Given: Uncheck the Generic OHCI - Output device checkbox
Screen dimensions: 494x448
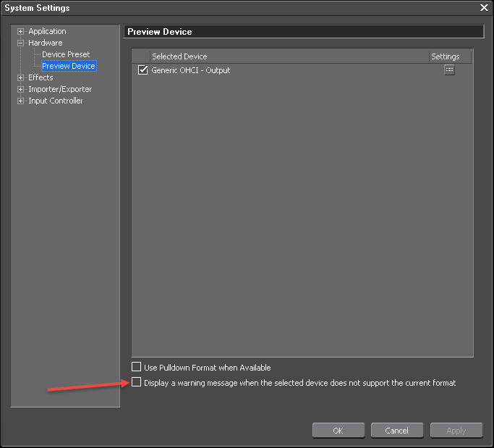Looking at the screenshot, I should (142, 70).
